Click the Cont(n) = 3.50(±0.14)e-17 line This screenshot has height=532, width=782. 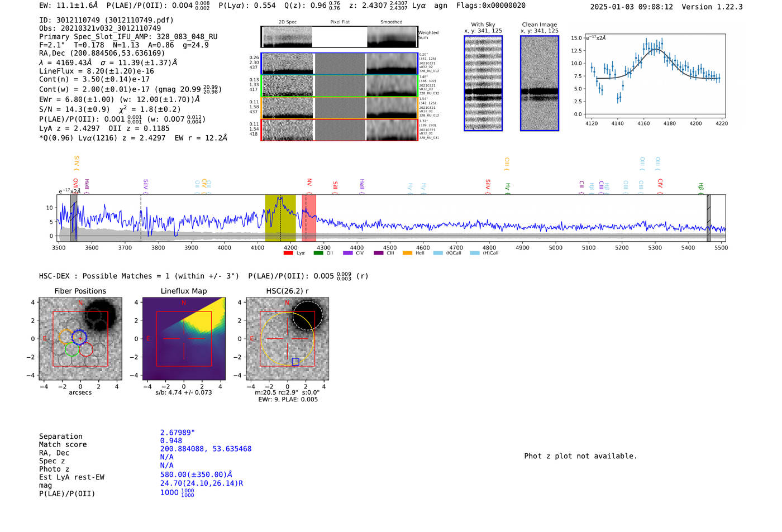pos(94,79)
